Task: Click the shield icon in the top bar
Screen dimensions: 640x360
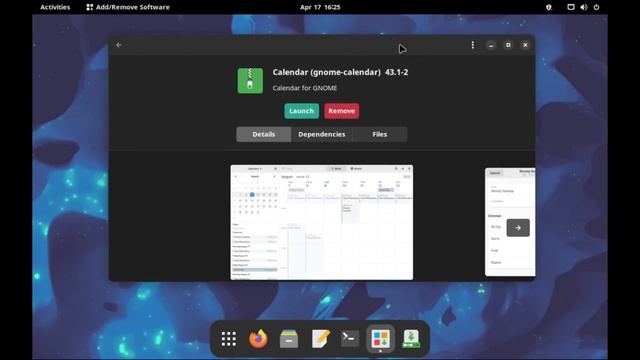Action: [549, 7]
